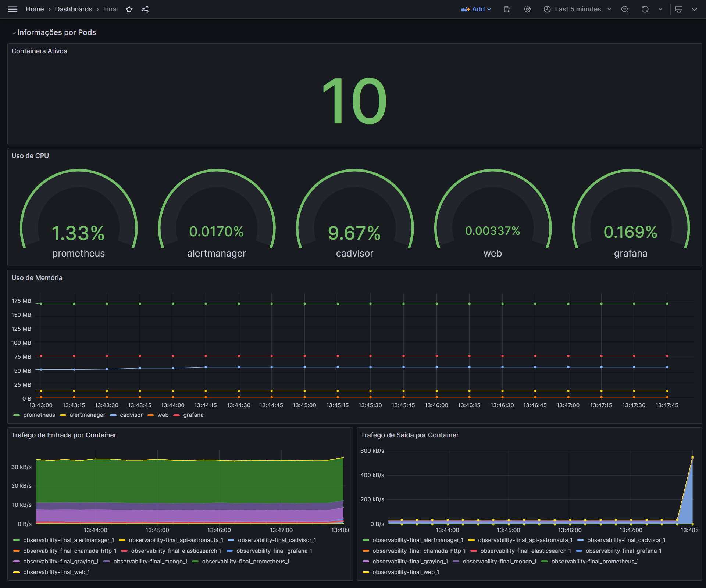Toggle graylog_1 series in Entrada legend

(x=61, y=562)
